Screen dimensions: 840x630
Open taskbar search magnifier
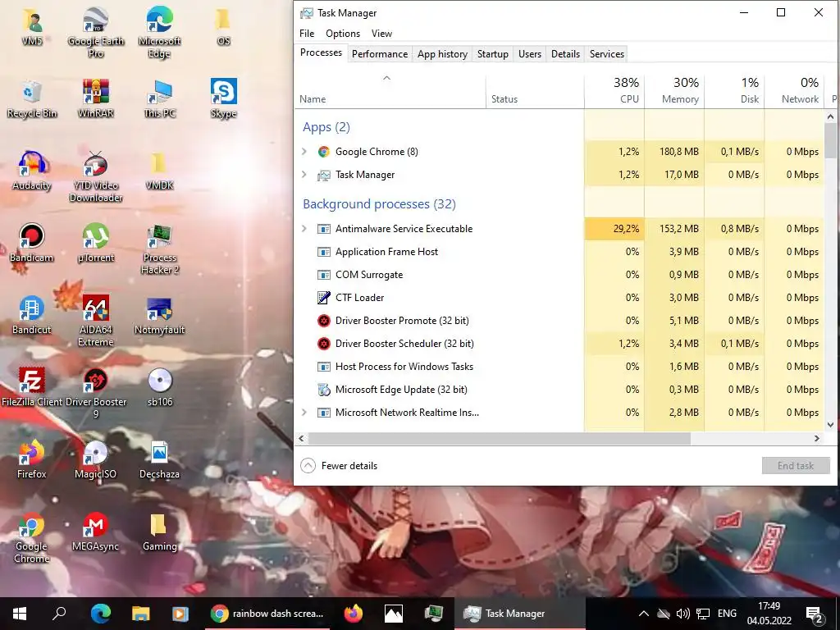[59, 614]
